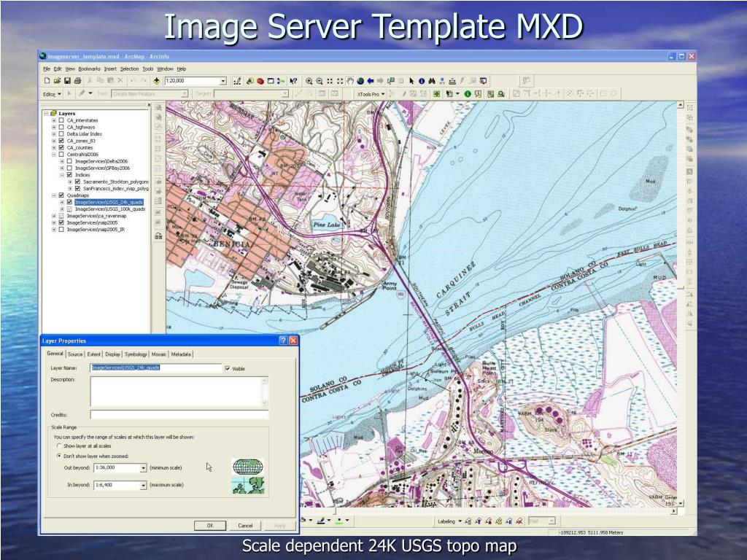Collapse the Indices group layer

(62, 175)
